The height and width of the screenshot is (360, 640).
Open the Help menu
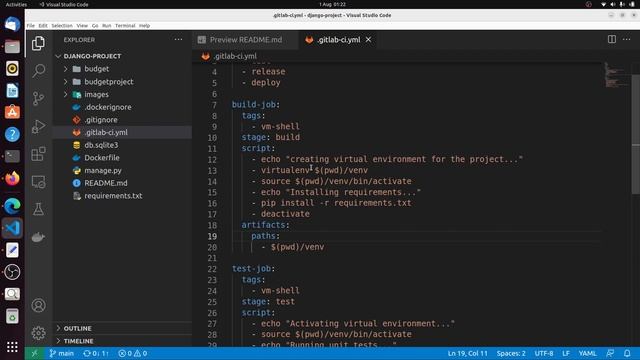point(144,25)
